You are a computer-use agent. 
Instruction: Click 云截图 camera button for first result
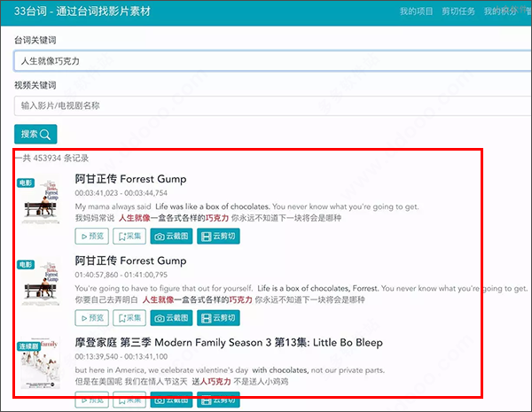[x=171, y=236]
